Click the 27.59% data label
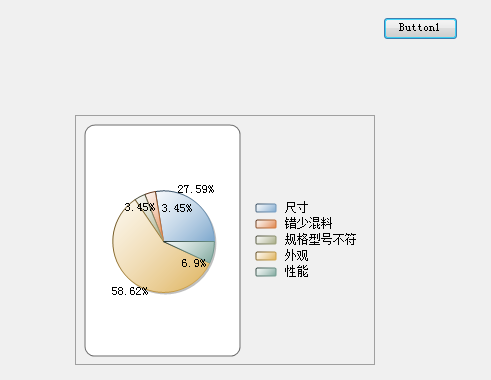 [196, 189]
